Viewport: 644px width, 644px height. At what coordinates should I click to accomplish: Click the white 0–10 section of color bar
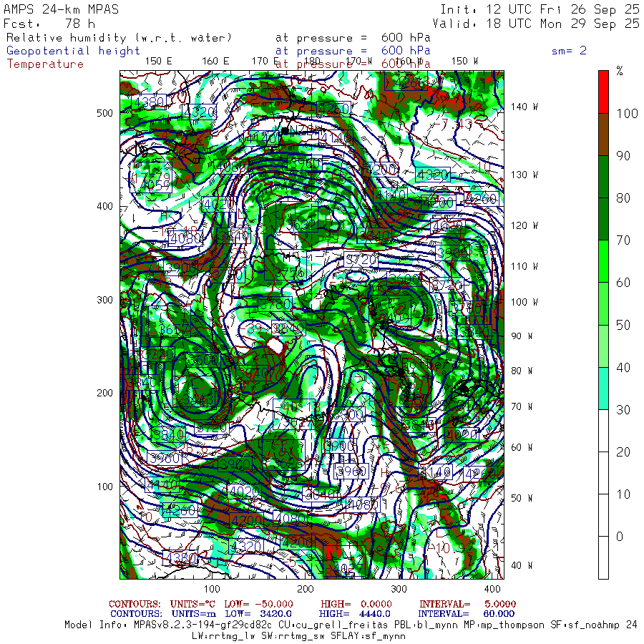(x=603, y=515)
